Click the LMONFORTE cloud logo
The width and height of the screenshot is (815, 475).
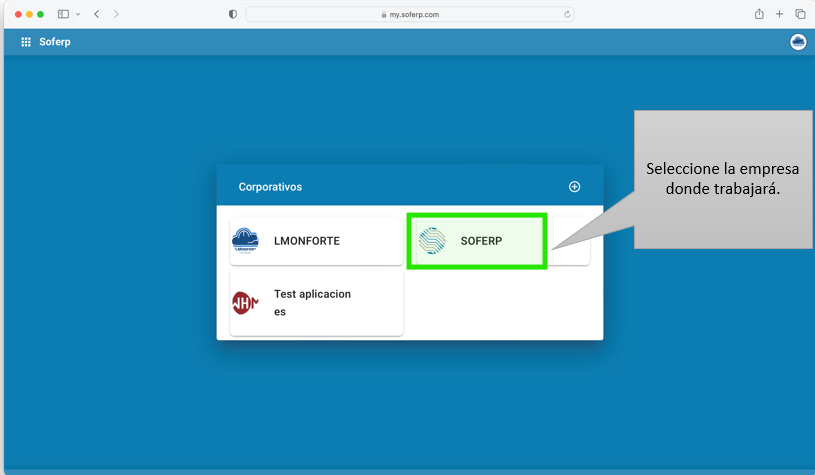(x=245, y=241)
